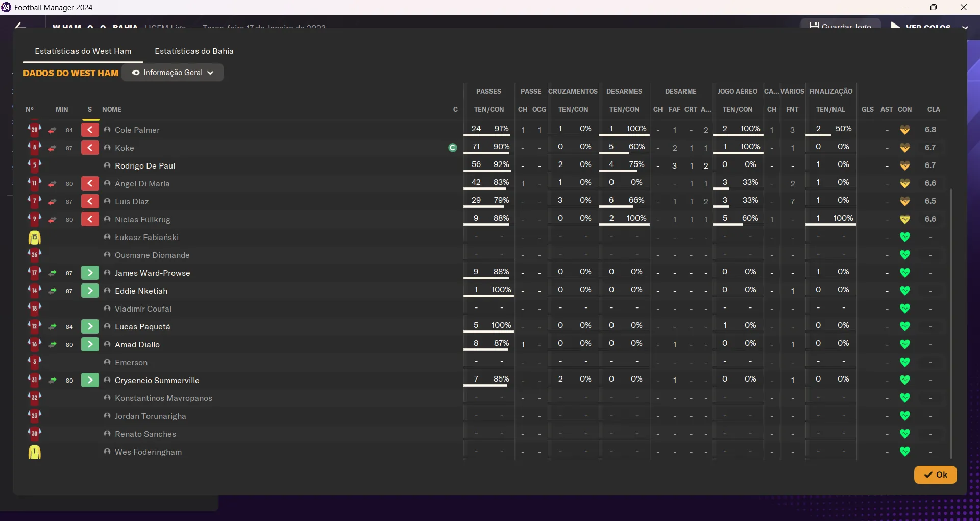Click the FINALIZAÇÃO column group header

830,91
